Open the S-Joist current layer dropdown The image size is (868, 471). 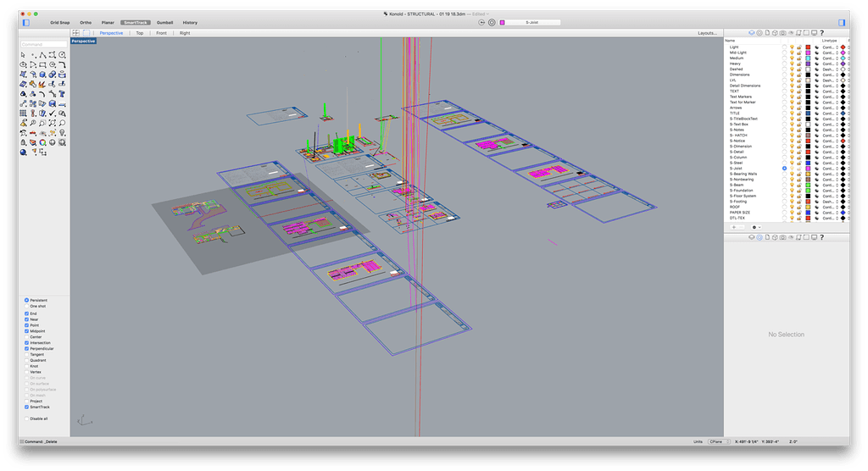point(531,22)
